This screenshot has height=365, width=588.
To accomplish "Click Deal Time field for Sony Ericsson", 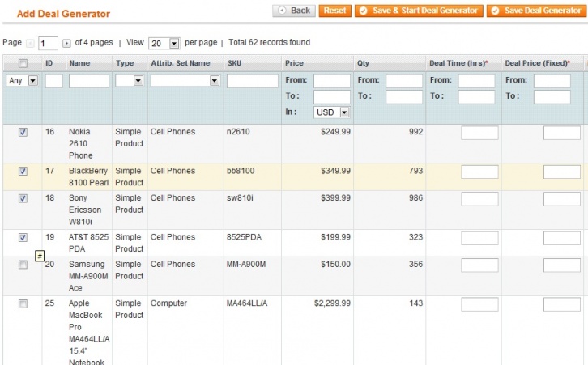I will 479,198.
